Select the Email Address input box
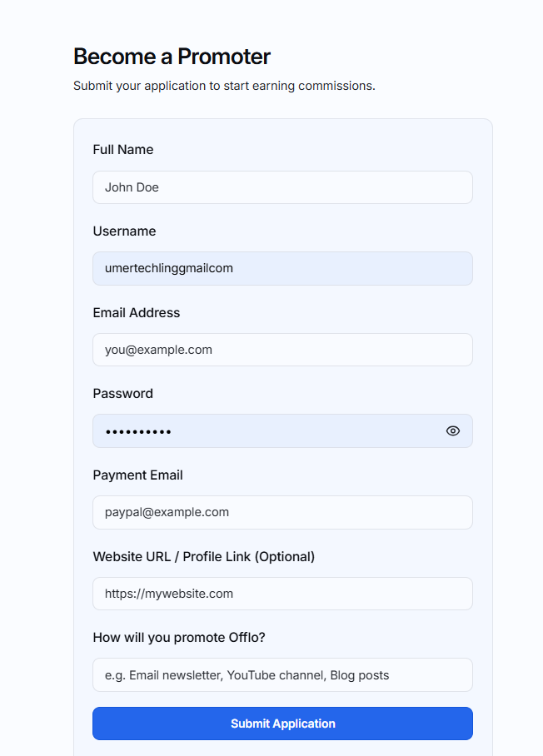Viewport: 543px width, 756px height. coord(282,350)
